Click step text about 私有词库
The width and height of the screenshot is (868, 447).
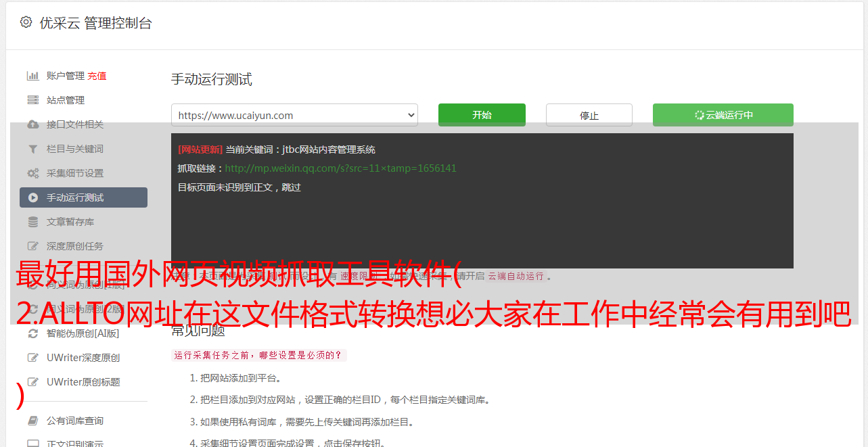point(307,422)
